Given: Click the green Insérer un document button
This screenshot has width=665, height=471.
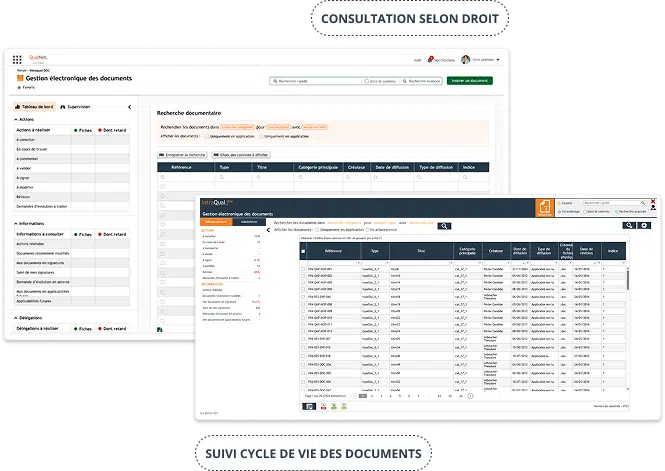Looking at the screenshot, I should [x=469, y=81].
